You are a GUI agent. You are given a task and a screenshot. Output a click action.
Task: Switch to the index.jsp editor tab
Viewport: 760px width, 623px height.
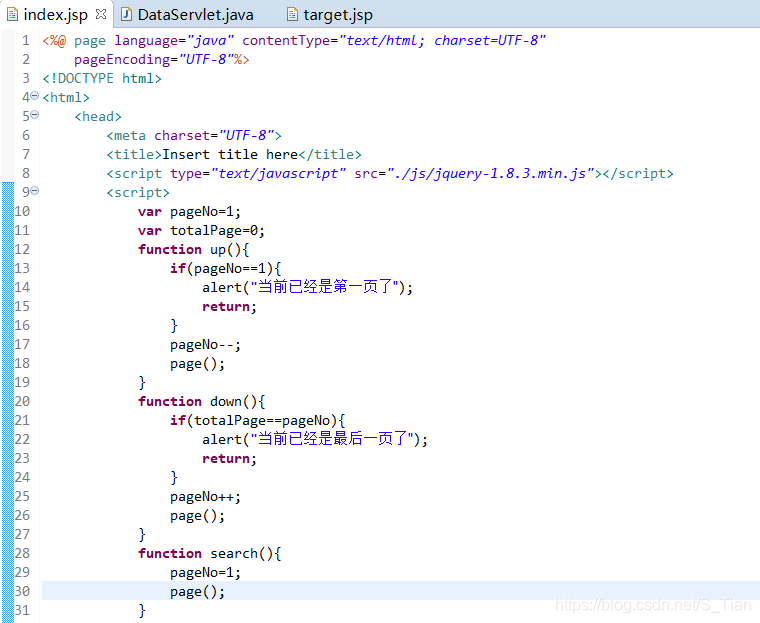pos(56,15)
